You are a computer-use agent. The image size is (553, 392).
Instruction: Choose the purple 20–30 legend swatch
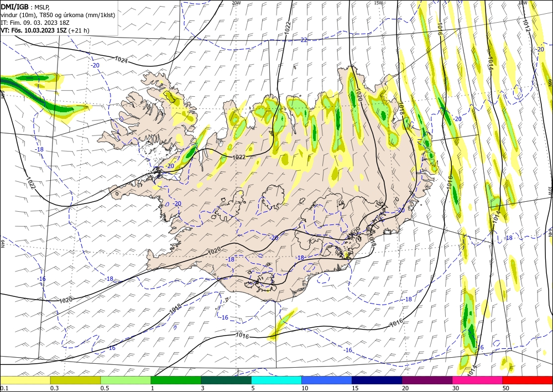(427, 380)
